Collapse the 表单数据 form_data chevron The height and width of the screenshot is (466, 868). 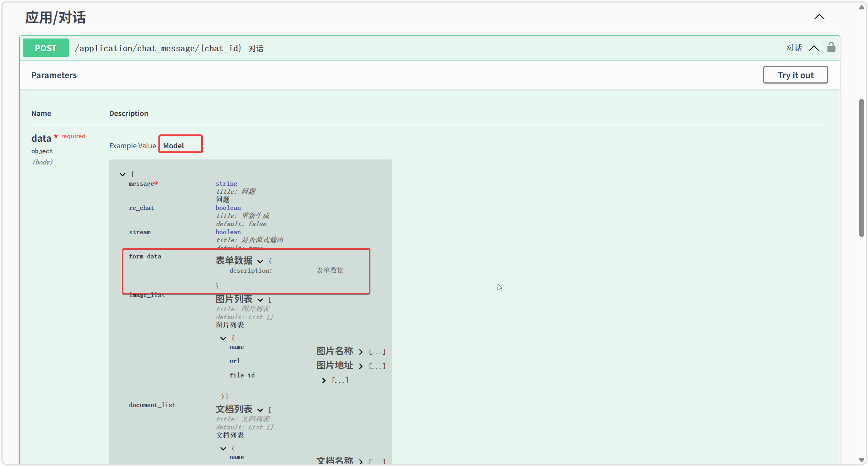click(260, 261)
